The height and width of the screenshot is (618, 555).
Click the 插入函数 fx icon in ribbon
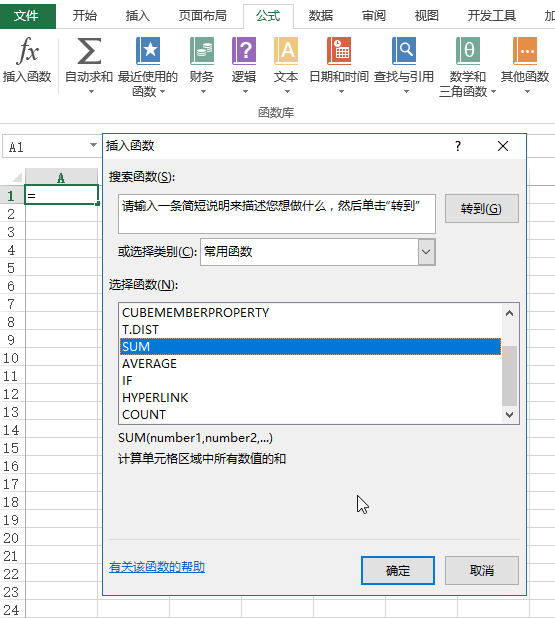tap(27, 51)
